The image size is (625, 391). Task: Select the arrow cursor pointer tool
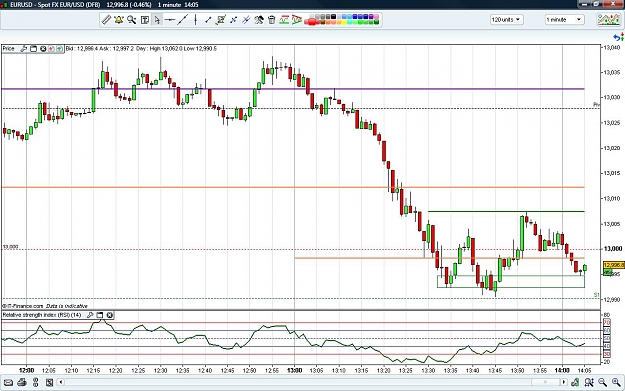click(x=157, y=20)
